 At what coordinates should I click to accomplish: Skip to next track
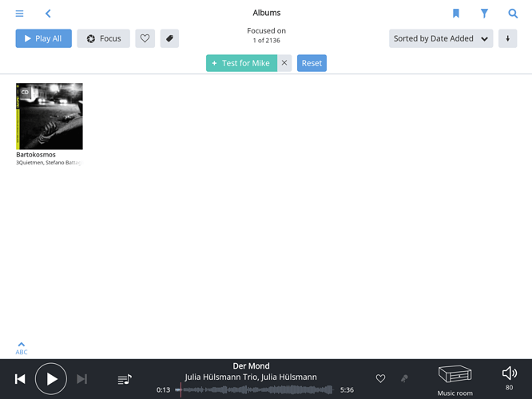(81, 379)
